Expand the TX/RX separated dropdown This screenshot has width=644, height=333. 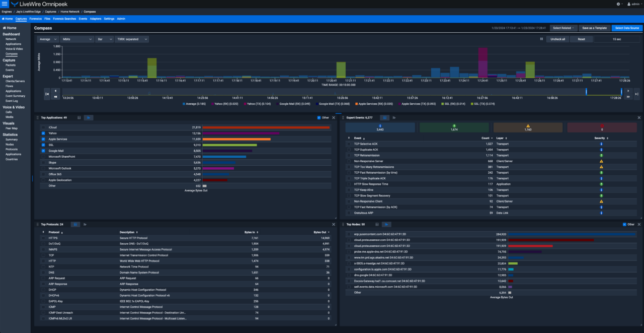131,39
